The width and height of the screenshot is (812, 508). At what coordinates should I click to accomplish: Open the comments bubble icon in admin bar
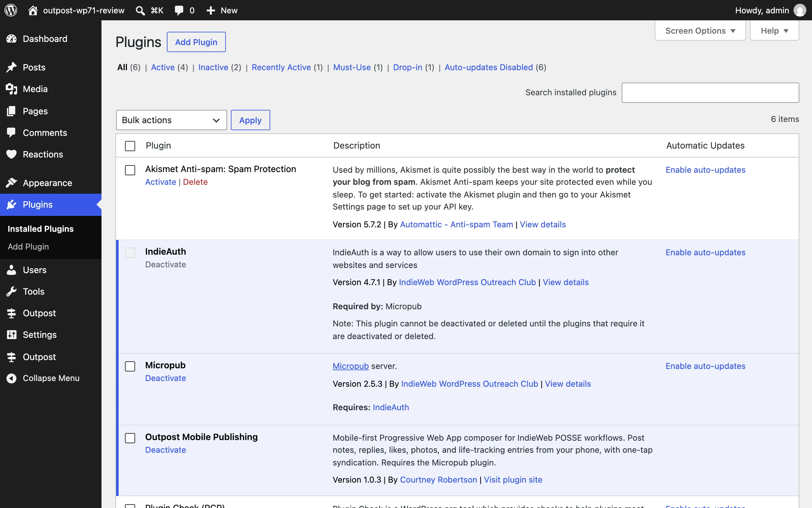click(x=179, y=10)
